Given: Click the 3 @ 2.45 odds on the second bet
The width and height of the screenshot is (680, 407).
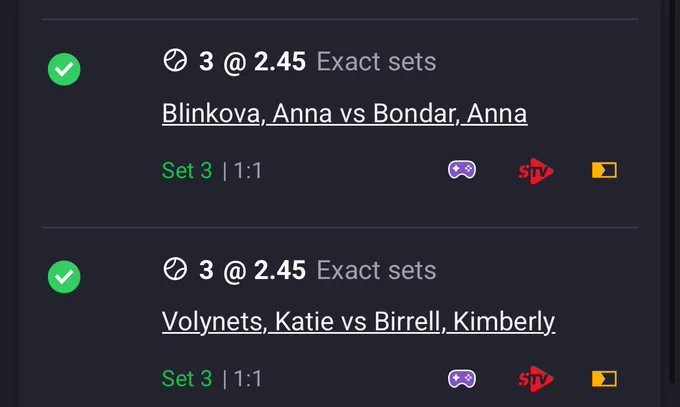Looking at the screenshot, I should [252, 270].
